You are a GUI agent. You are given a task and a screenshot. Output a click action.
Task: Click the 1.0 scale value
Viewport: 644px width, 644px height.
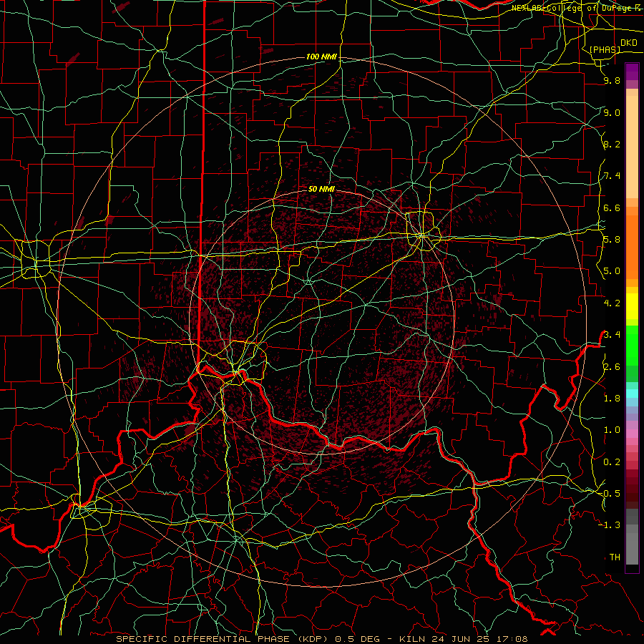point(612,430)
